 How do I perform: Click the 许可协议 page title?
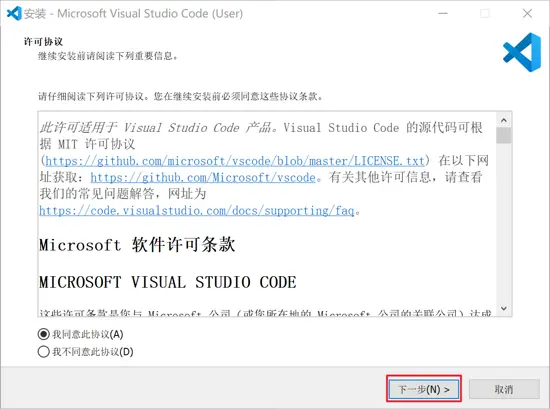coord(43,42)
